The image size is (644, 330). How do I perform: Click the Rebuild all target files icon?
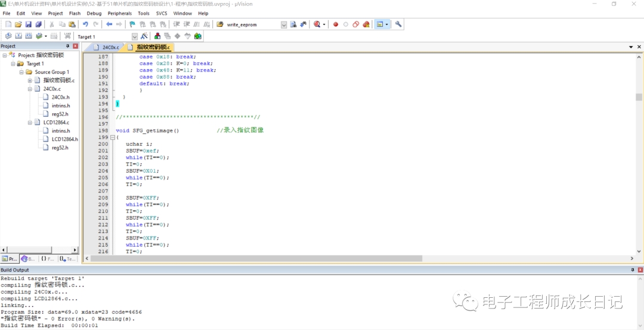28,36
